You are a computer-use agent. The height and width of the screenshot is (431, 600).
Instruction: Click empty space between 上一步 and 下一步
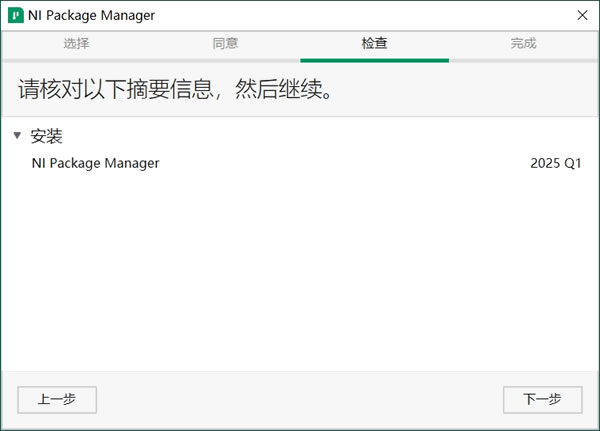pos(300,399)
